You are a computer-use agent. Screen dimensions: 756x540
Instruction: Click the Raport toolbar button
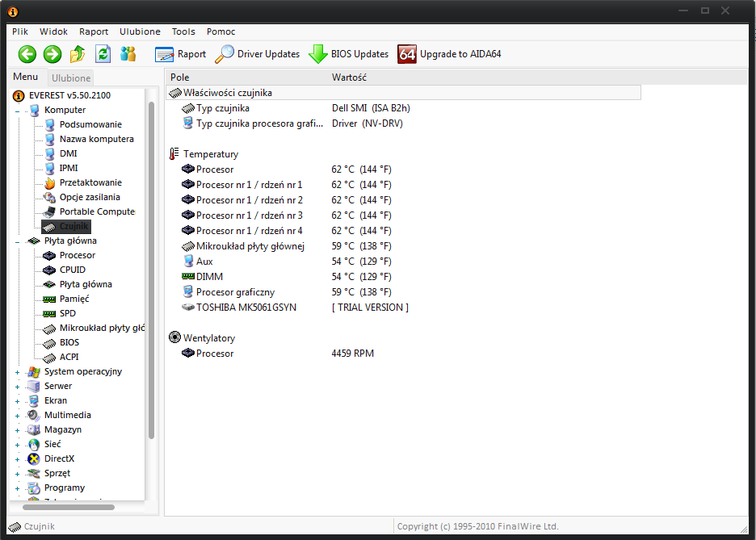click(180, 54)
